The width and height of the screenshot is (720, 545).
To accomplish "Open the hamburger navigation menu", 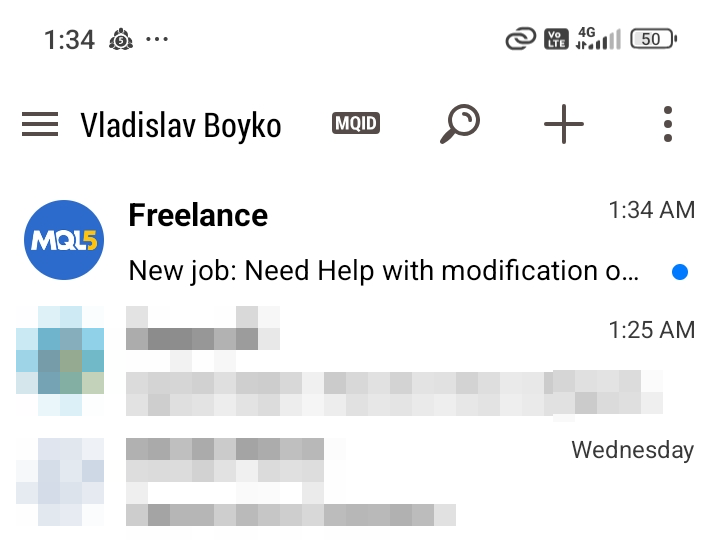I will click(x=40, y=125).
